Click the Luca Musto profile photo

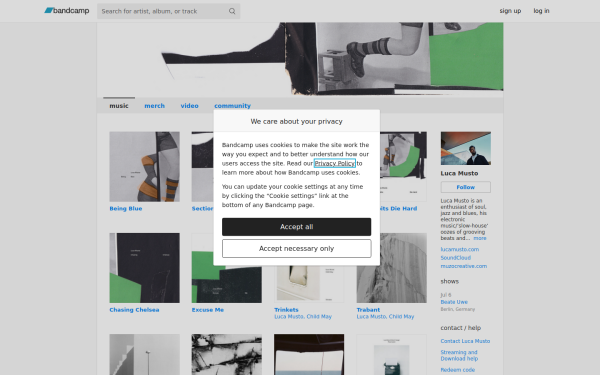coord(465,148)
